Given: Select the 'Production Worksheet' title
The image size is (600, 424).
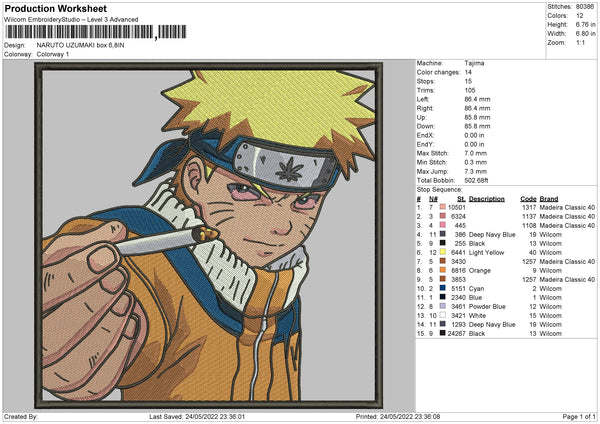Looking at the screenshot, I should [x=55, y=8].
